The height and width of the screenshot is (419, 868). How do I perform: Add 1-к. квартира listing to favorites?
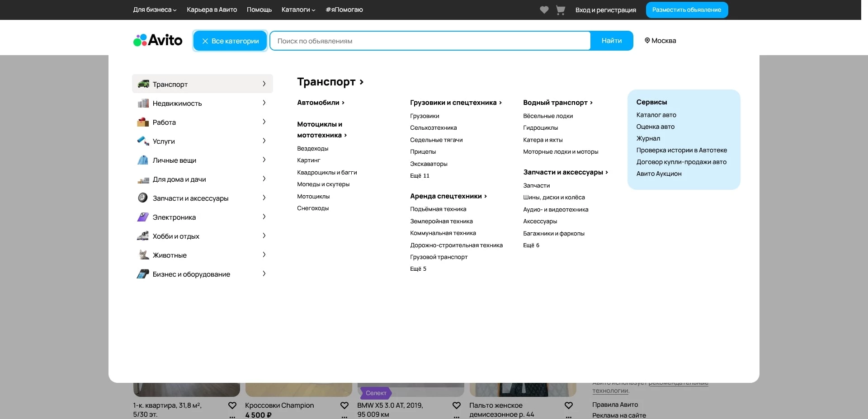pyautogui.click(x=232, y=405)
